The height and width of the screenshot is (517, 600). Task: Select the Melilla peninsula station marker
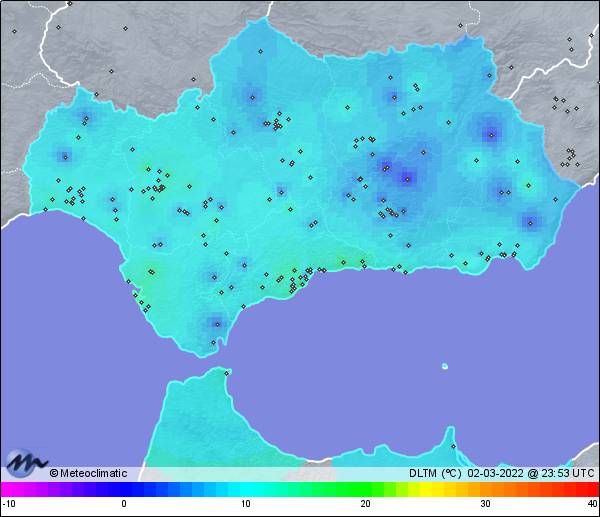point(453,446)
